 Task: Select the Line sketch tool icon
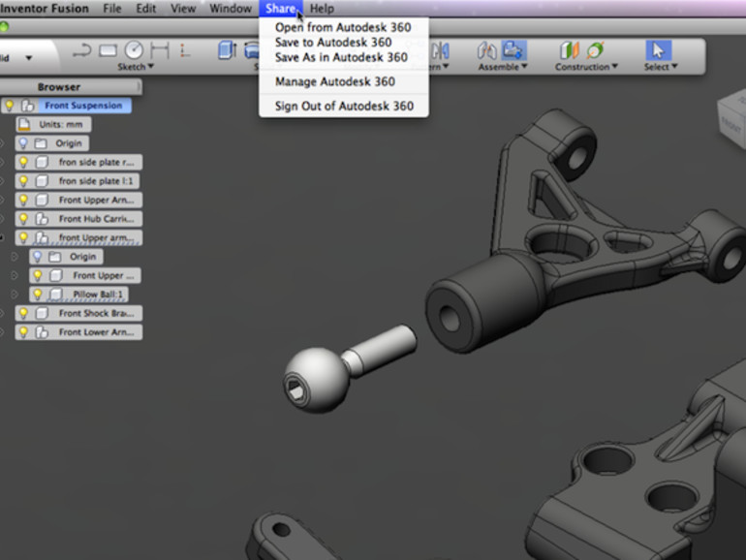[x=81, y=50]
